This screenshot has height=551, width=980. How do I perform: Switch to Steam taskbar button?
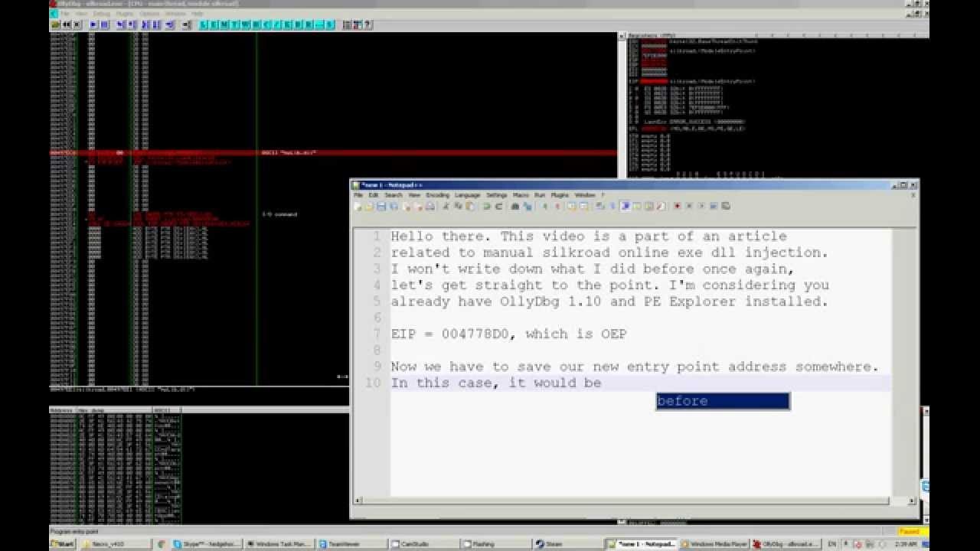[567, 544]
